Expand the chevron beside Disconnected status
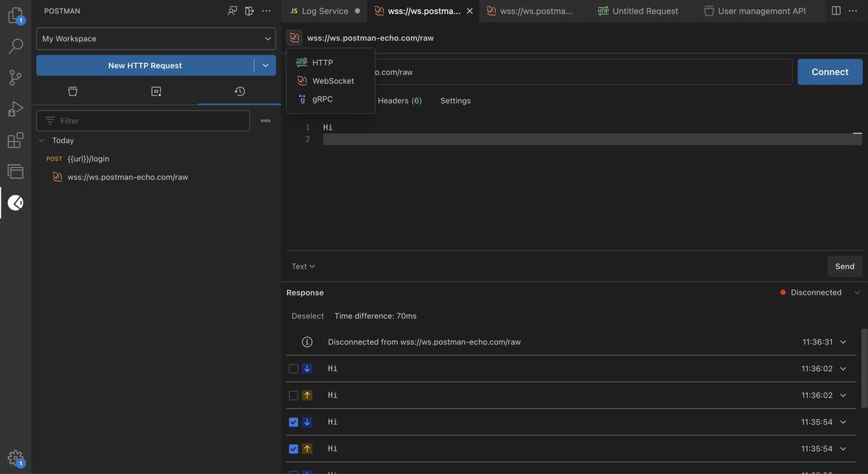 (857, 292)
